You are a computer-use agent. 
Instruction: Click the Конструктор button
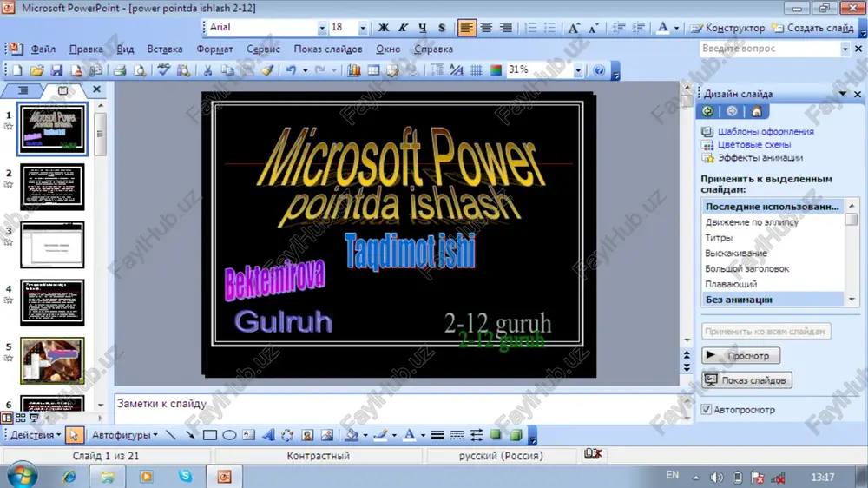pyautogui.click(x=727, y=28)
